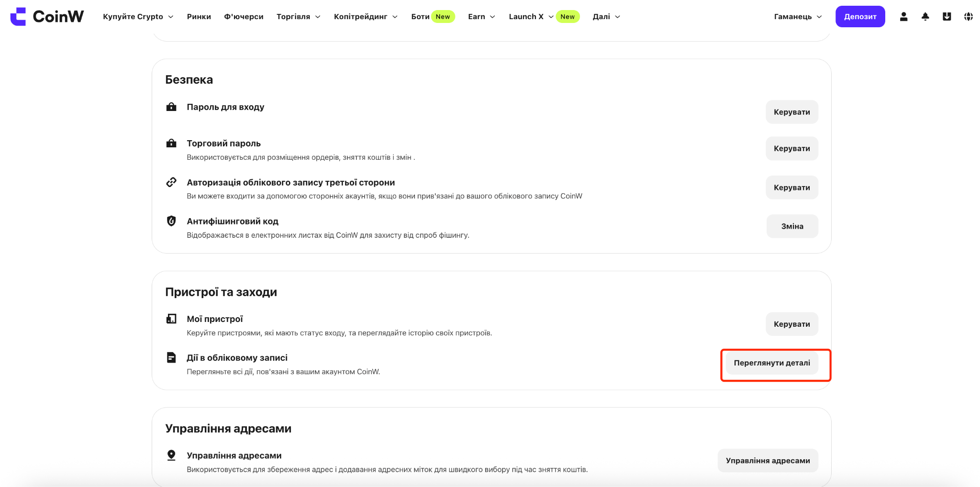The width and height of the screenshot is (980, 487).
Task: Open the Ф'ючерси menu item
Action: click(x=244, y=16)
